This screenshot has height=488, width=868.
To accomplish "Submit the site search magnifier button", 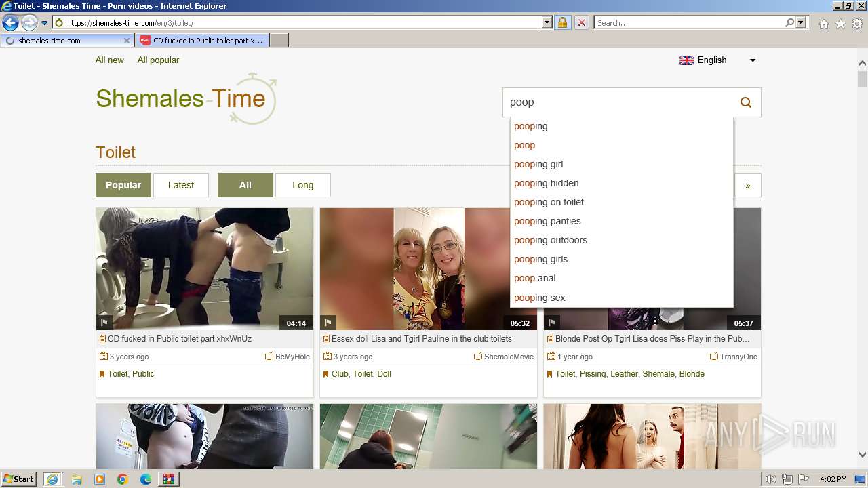I will [x=746, y=102].
